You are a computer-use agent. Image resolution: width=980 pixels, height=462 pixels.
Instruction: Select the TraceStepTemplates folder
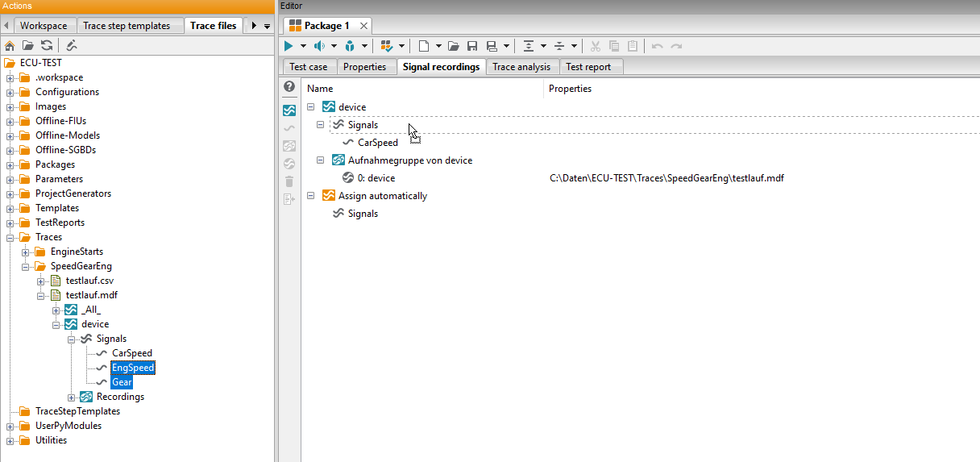click(77, 411)
